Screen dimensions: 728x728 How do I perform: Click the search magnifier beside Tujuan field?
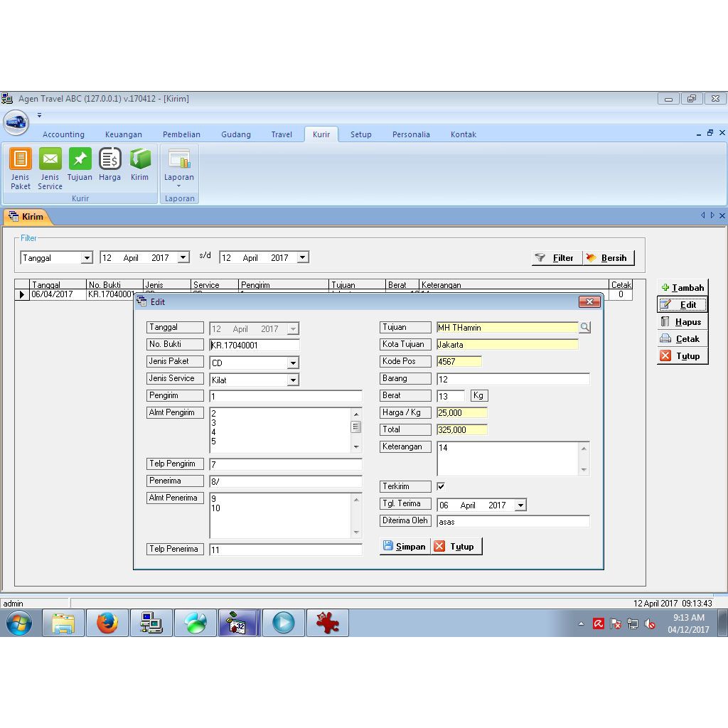[584, 328]
